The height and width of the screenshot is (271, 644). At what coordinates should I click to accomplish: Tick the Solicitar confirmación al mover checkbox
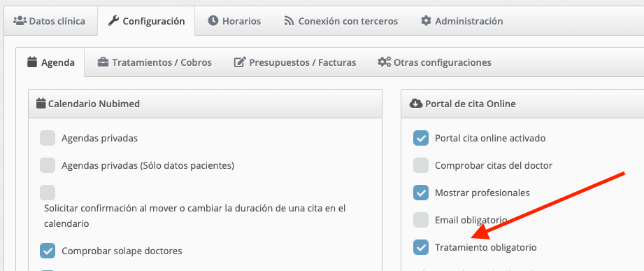(x=48, y=193)
